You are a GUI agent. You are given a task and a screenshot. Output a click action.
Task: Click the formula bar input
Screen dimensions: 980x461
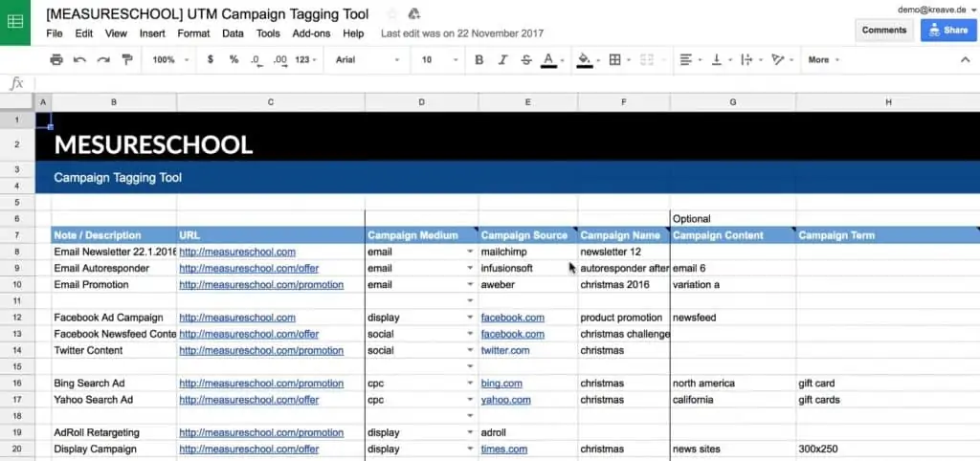[506, 83]
